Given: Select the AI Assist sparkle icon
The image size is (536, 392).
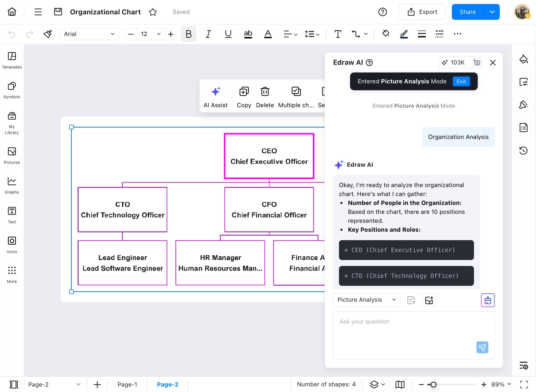Looking at the screenshot, I should click(x=215, y=92).
